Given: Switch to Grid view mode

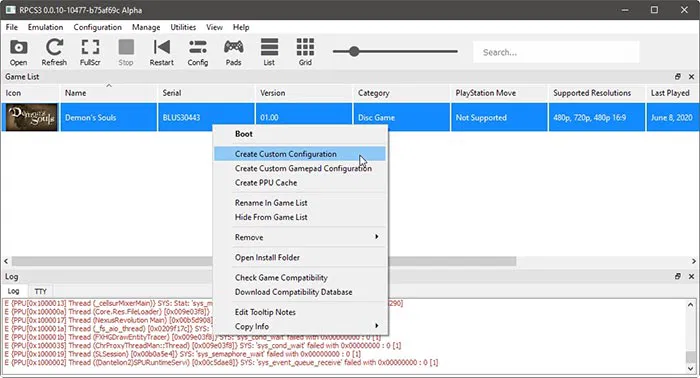Looking at the screenshot, I should pyautogui.click(x=305, y=52).
